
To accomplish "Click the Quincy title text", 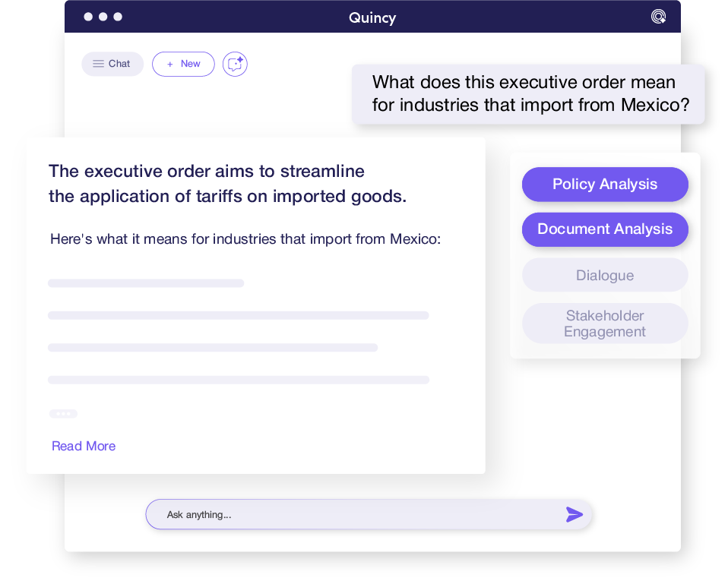I will (372, 17).
